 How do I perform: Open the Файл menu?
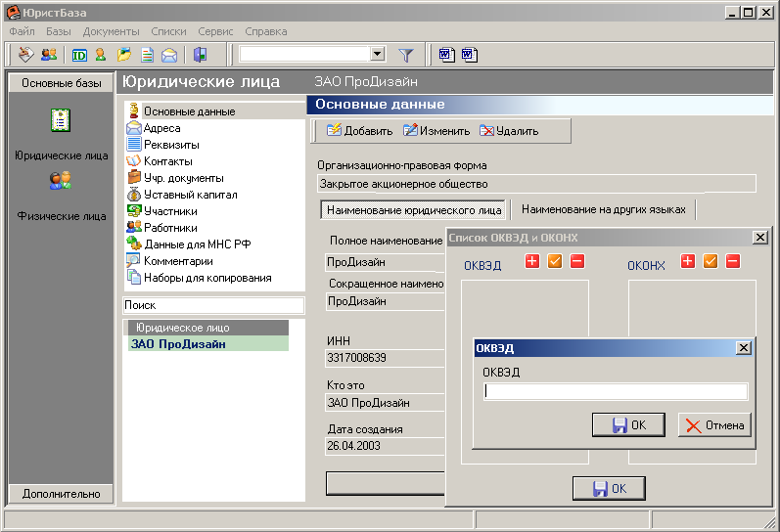tap(22, 31)
